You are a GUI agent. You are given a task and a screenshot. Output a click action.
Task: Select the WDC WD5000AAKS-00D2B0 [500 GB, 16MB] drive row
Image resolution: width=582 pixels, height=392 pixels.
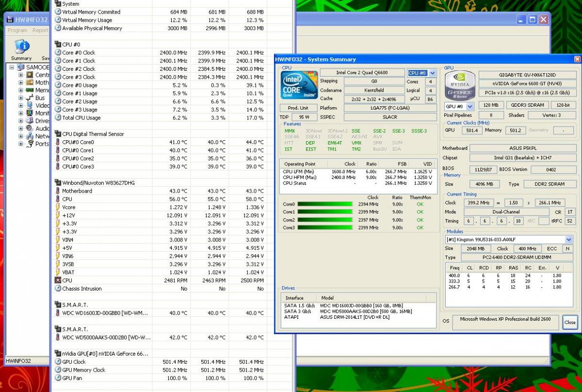tap(359, 311)
